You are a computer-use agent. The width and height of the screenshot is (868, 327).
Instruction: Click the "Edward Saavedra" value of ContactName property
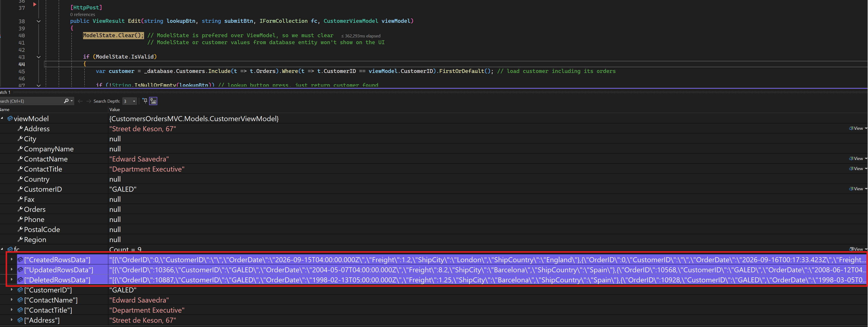coord(139,159)
